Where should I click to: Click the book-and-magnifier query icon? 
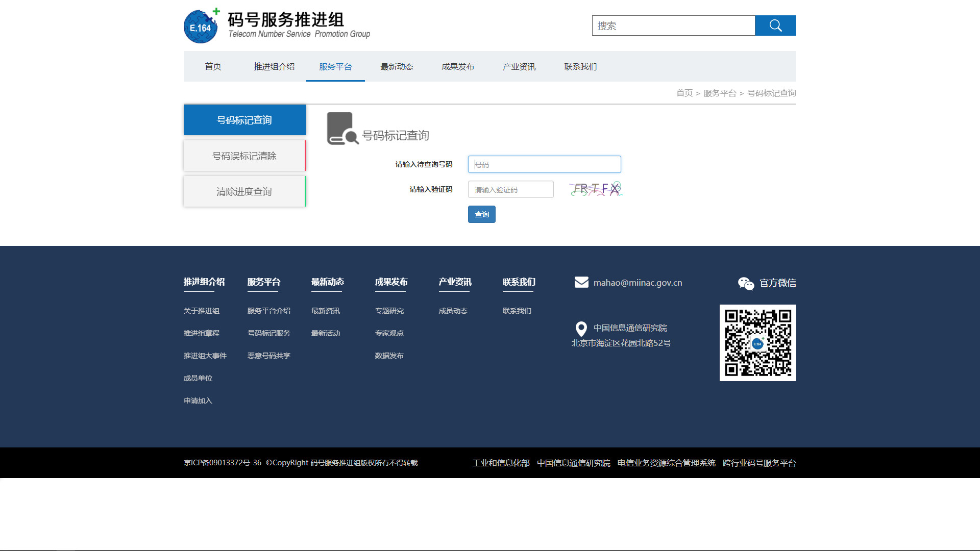pyautogui.click(x=342, y=129)
